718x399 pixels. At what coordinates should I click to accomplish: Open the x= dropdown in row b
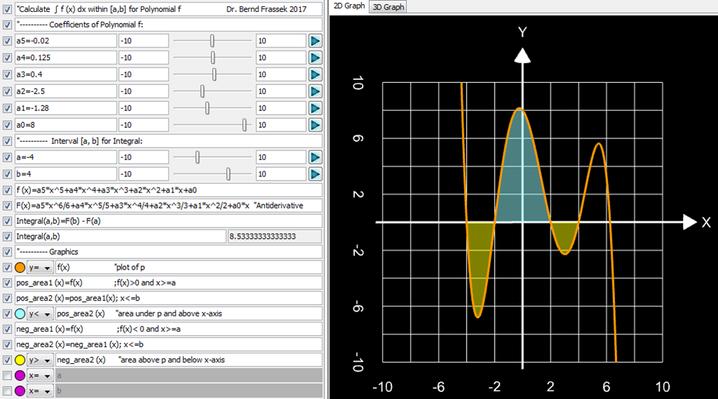click(40, 391)
